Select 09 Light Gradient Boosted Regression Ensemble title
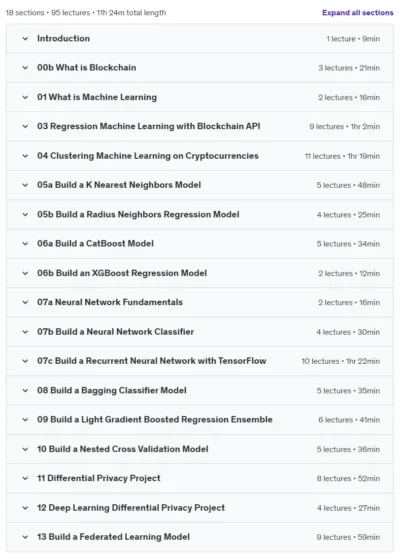Screen dimensions: 400x558 coord(155,420)
